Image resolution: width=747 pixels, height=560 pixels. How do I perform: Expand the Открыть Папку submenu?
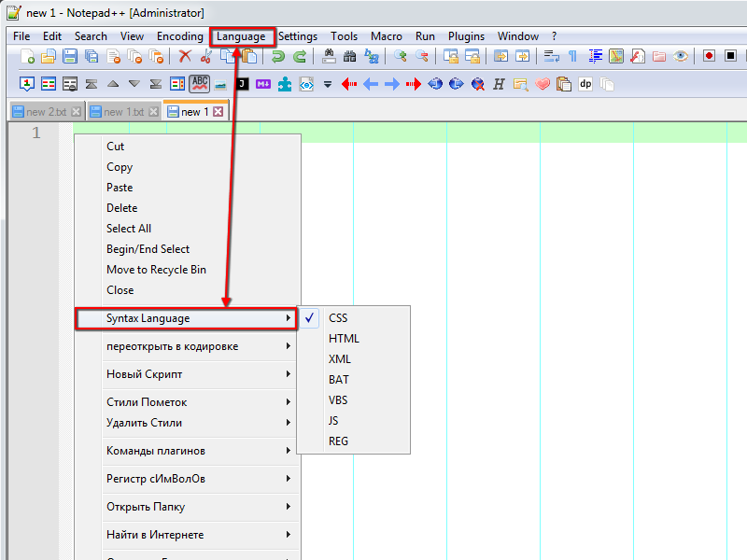(x=186, y=507)
